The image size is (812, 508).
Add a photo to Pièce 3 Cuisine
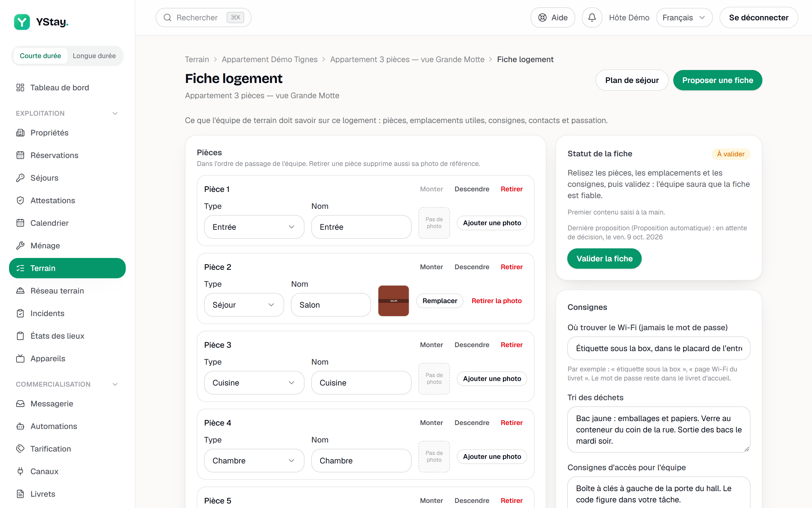[x=492, y=379]
